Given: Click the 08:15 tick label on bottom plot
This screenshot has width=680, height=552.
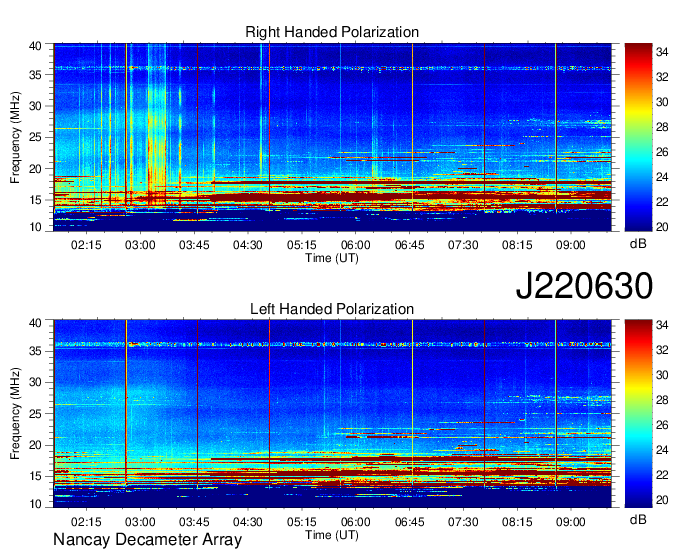Looking at the screenshot, I should click(x=517, y=522).
